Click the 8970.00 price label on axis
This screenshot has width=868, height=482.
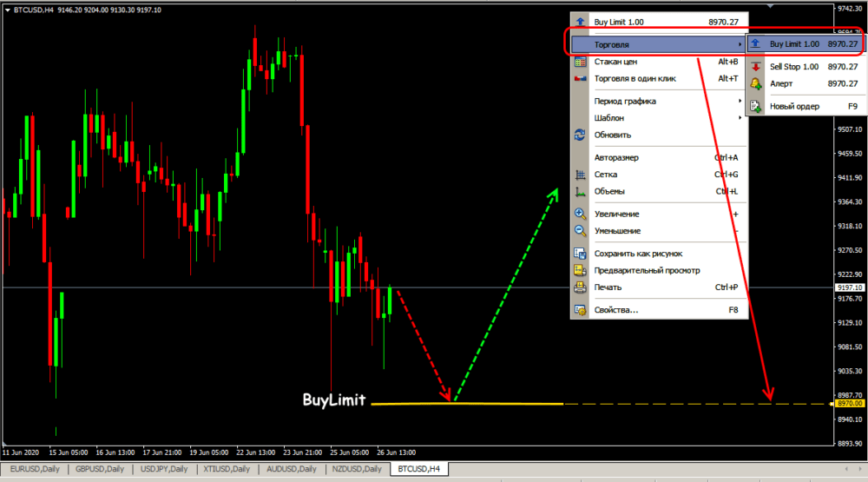pyautogui.click(x=849, y=404)
